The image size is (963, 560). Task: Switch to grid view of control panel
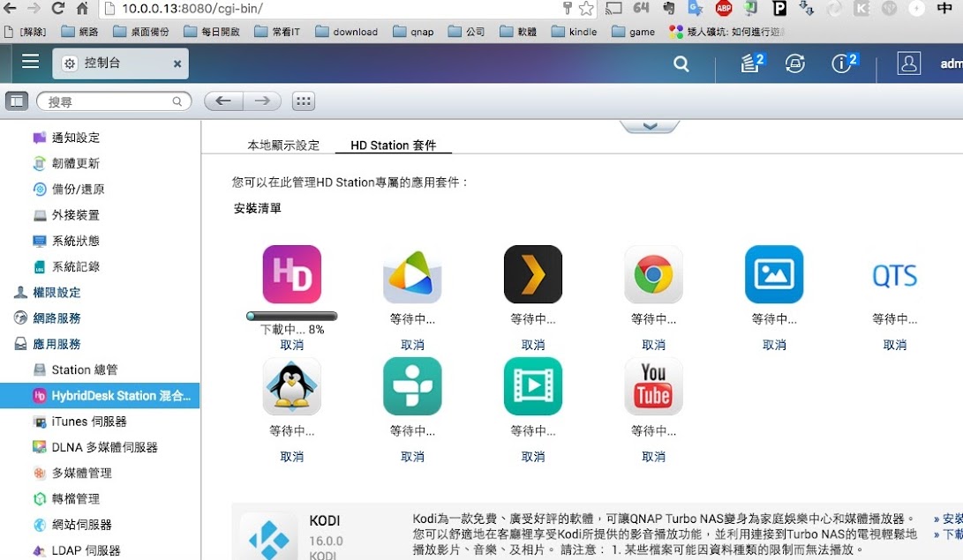tap(304, 101)
